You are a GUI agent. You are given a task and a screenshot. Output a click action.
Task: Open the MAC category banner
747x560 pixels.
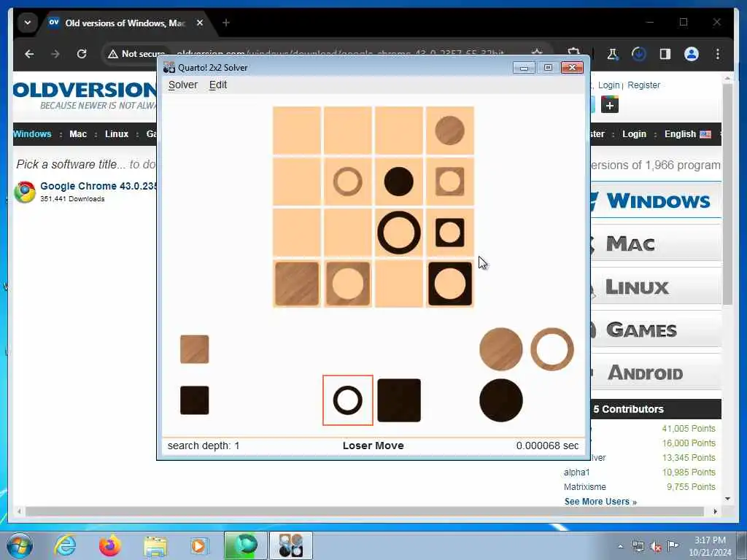656,244
